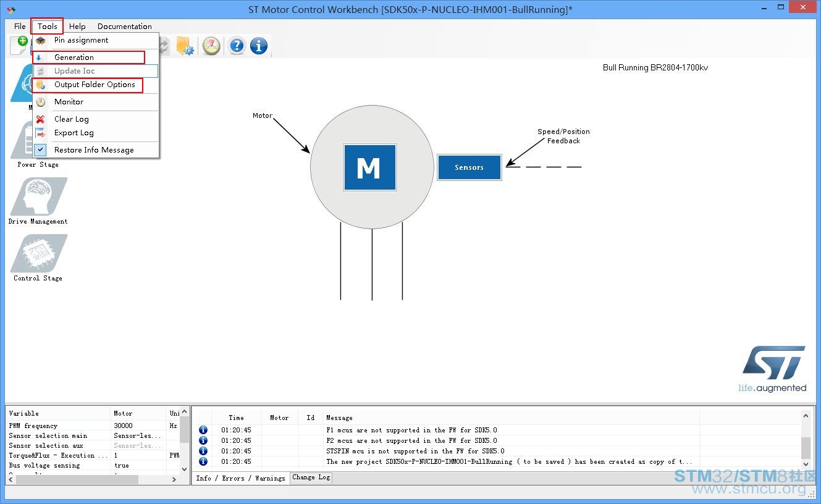Select Monitor in the Tools menu
Screen dimensions: 821x504
(x=96, y=102)
